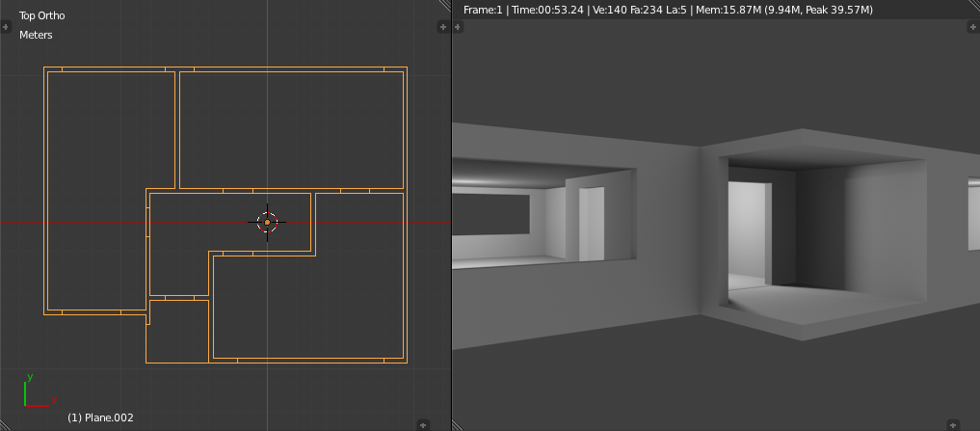The image size is (980, 431).
Task: Click the XY axis gizmo in Top Ortho view
Action: click(x=40, y=391)
